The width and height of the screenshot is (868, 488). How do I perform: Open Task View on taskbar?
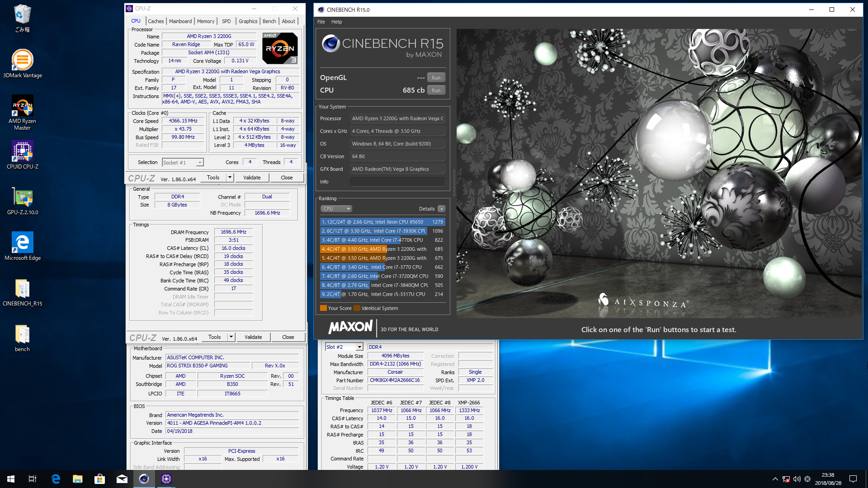pos(33,479)
